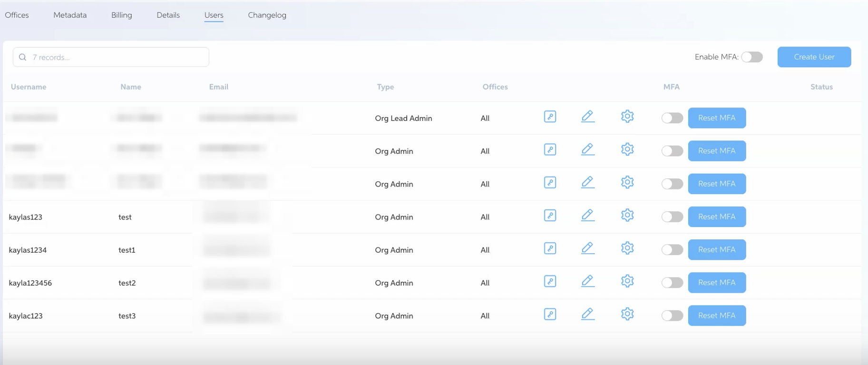
Task: Turn on the global Enable MFA switch
Action: tap(751, 57)
